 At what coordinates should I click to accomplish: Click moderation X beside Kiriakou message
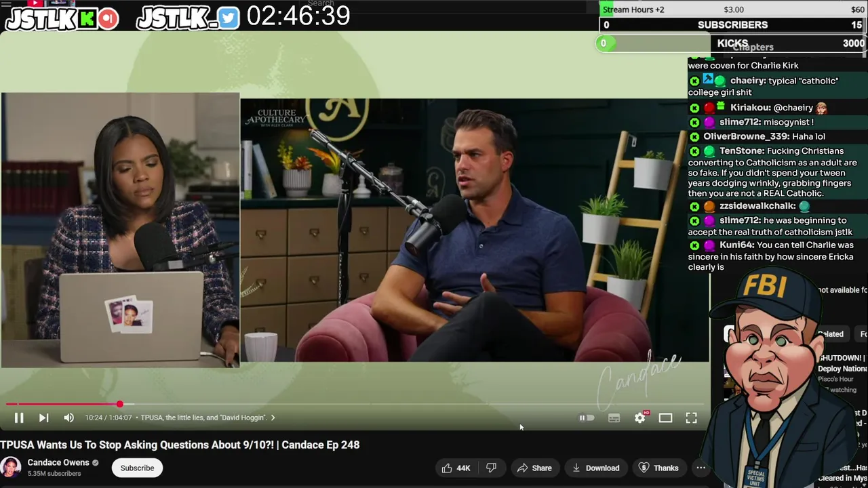pyautogui.click(x=694, y=108)
